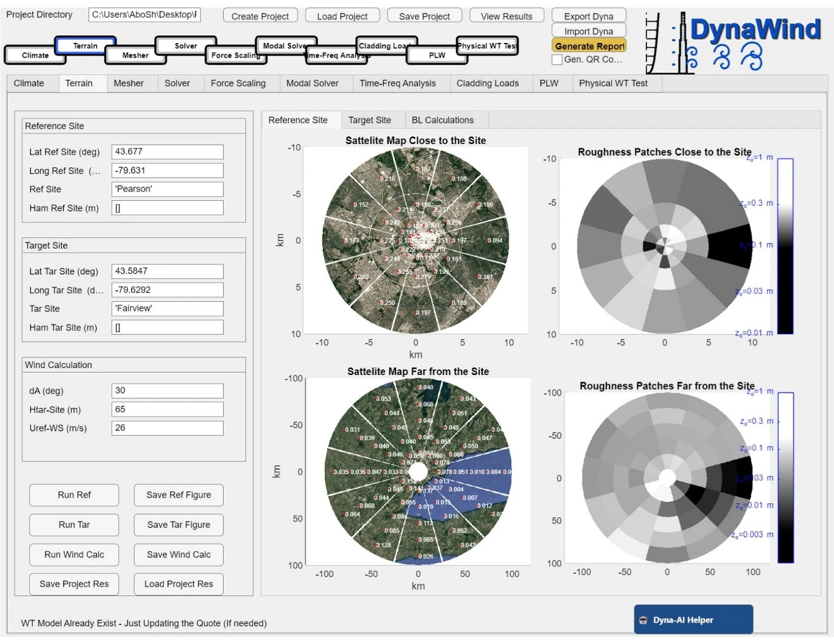This screenshot has width=834, height=644.
Task: Open the Dyna-AI Helper robot assistant
Action: point(694,619)
